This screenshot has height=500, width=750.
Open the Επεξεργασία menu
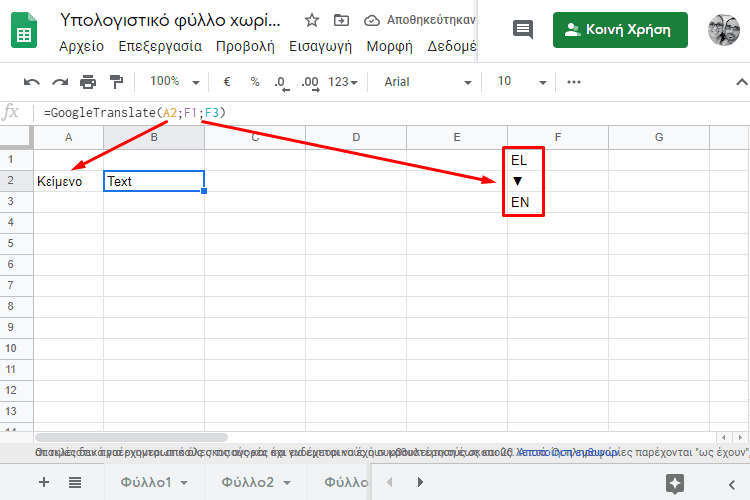pyautogui.click(x=160, y=46)
